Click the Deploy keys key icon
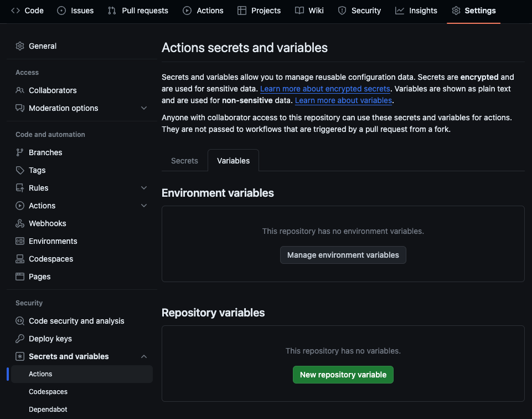Viewport: 532px width, 419px height. (x=20, y=339)
